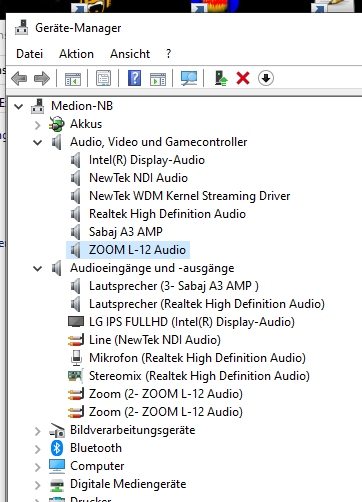Select Mikrofon (Realtek High Definition Audio) label
The height and width of the screenshot is (502, 362).
(x=197, y=358)
